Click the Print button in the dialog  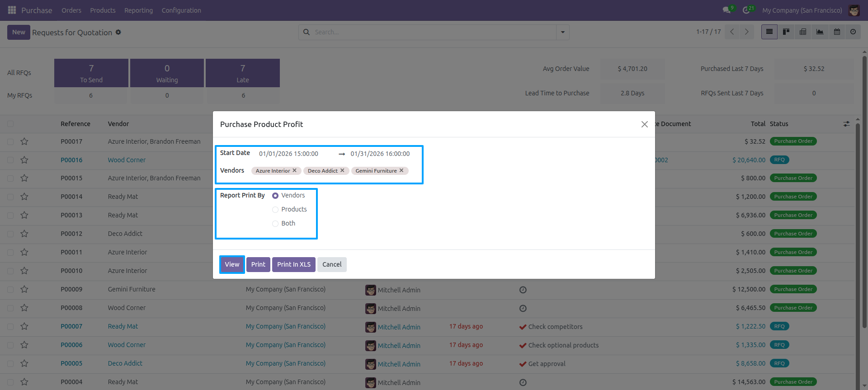[258, 264]
